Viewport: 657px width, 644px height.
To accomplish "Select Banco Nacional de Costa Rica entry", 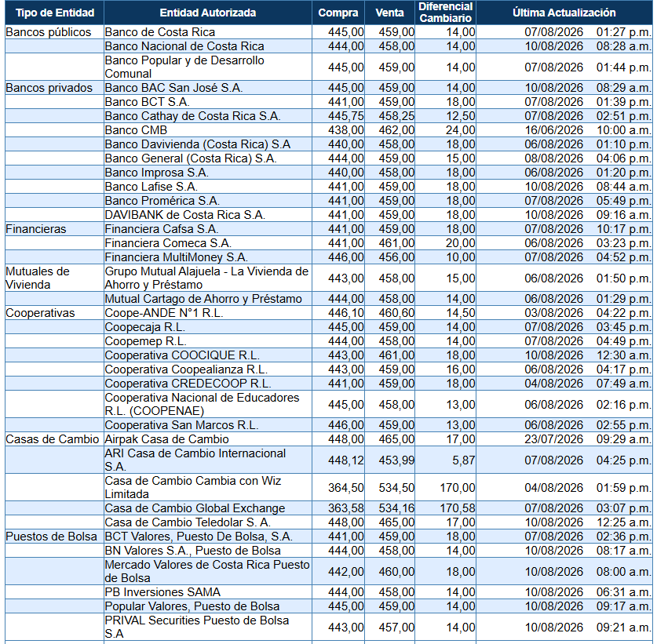I will coord(184,46).
